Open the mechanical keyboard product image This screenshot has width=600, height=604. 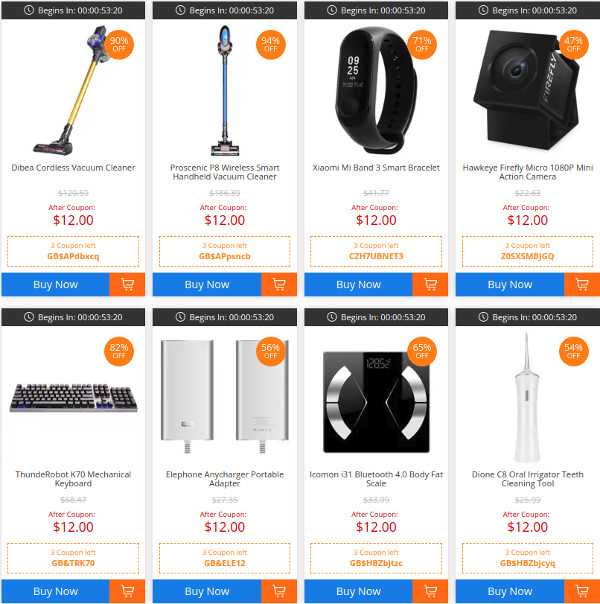point(73,398)
